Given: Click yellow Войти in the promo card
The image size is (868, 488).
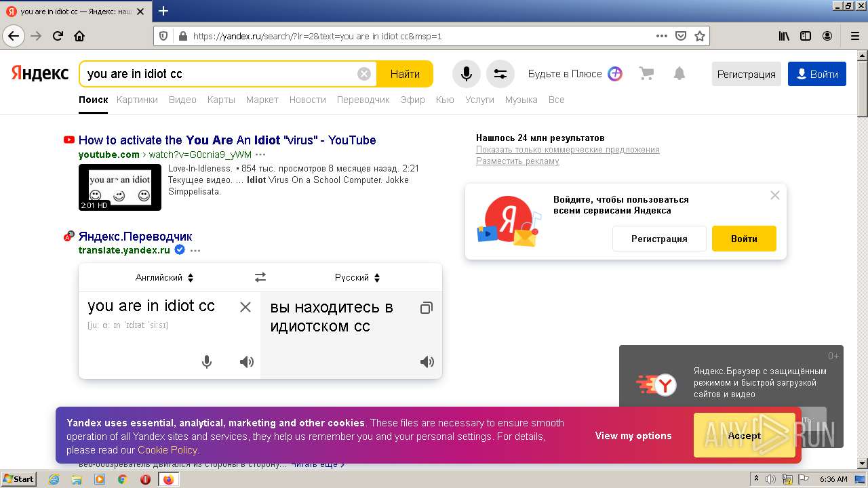Looking at the screenshot, I should click(744, 239).
